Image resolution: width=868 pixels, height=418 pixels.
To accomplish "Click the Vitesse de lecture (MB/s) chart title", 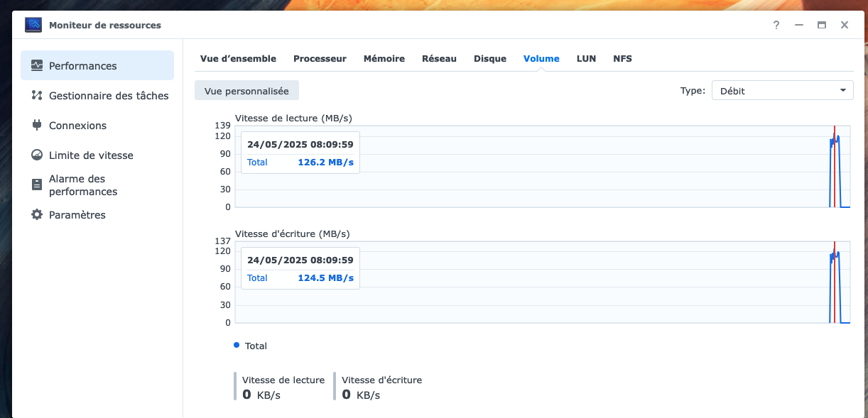I will (x=293, y=118).
